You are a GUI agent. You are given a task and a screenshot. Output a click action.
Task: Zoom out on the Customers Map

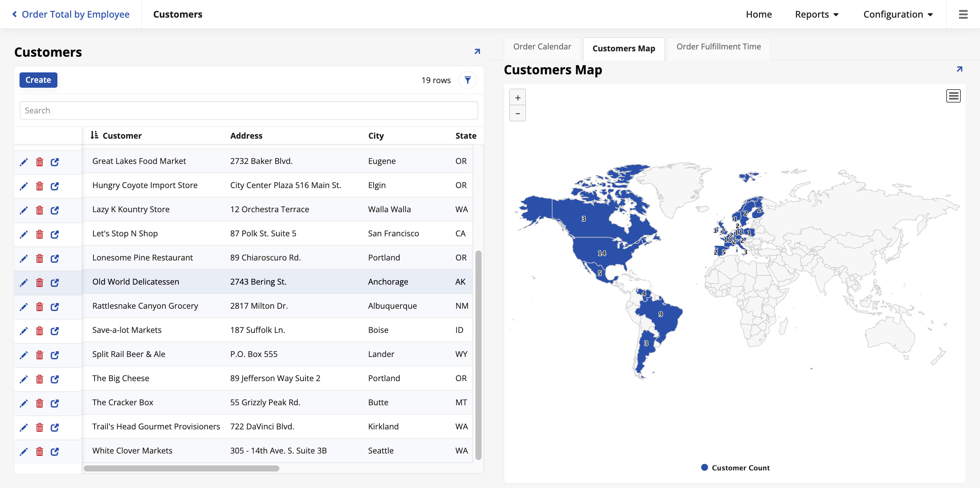[x=518, y=113]
